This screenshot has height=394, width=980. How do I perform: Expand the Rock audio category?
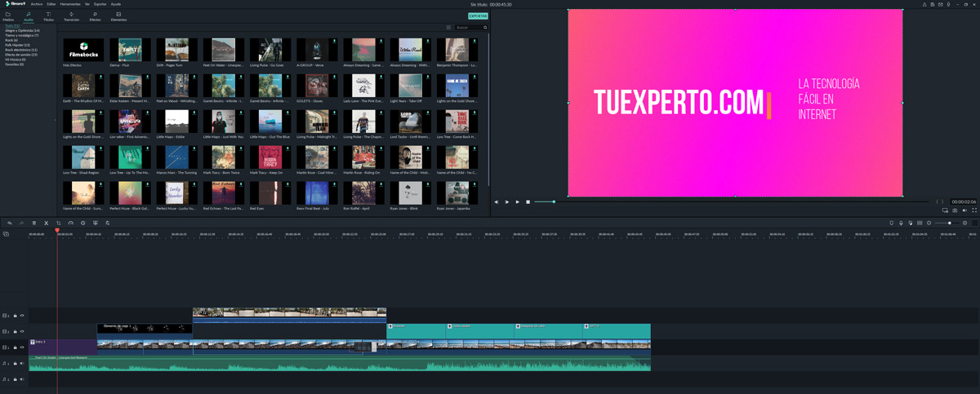[10, 40]
